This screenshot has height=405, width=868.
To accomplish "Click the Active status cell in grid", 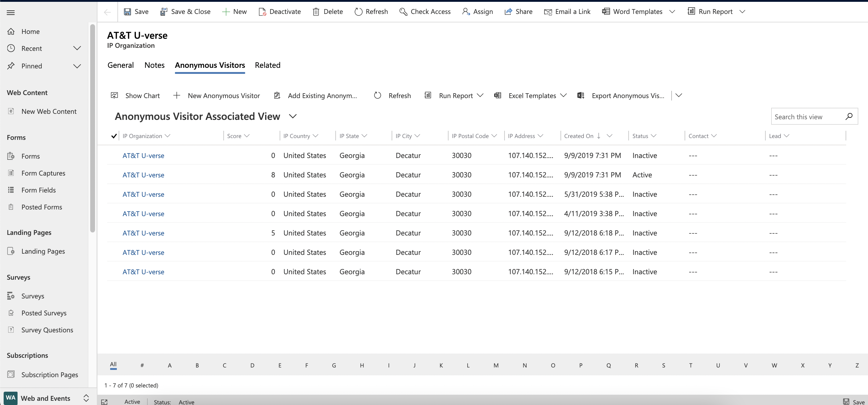I will 642,175.
